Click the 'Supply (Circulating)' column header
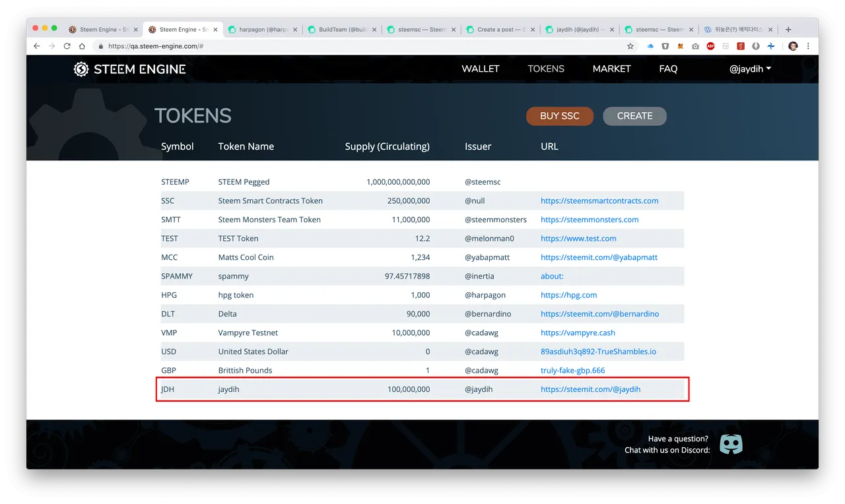The image size is (845, 504). [387, 146]
